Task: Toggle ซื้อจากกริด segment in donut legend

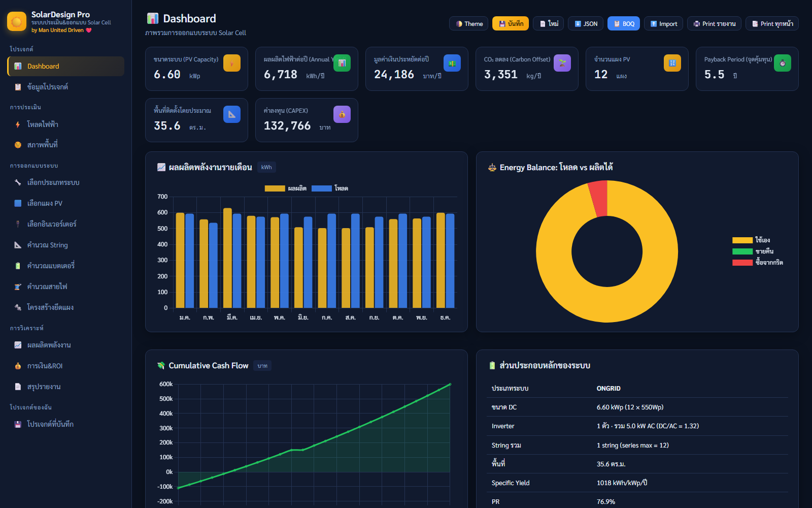Action: pos(758,263)
